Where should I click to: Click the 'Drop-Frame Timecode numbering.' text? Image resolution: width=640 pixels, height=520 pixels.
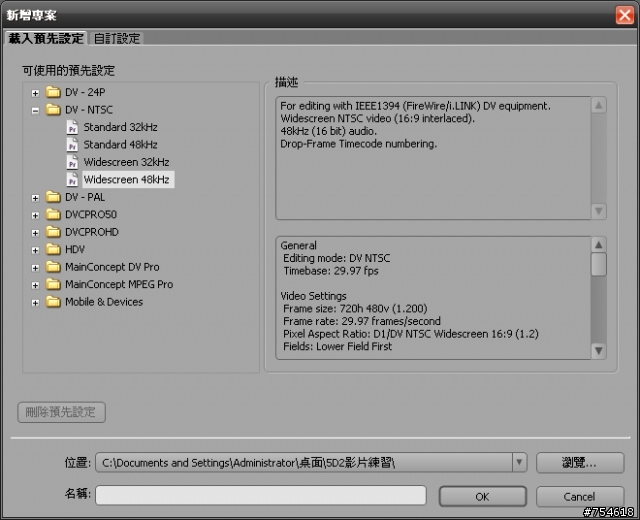[358, 144]
